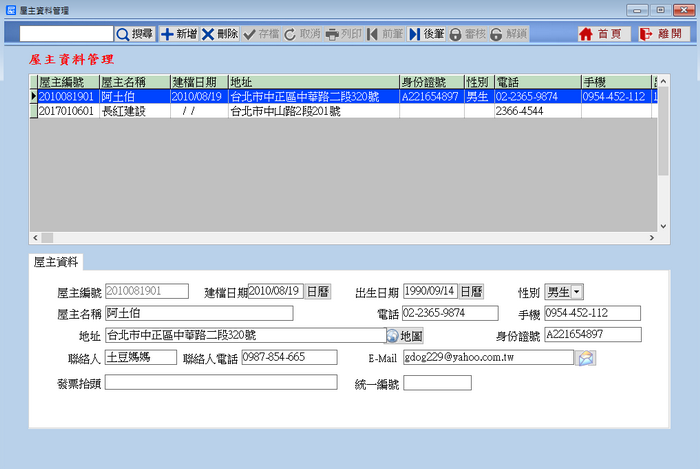Open the 性別 gender dropdown
The height and width of the screenshot is (469, 700).
[577, 292]
